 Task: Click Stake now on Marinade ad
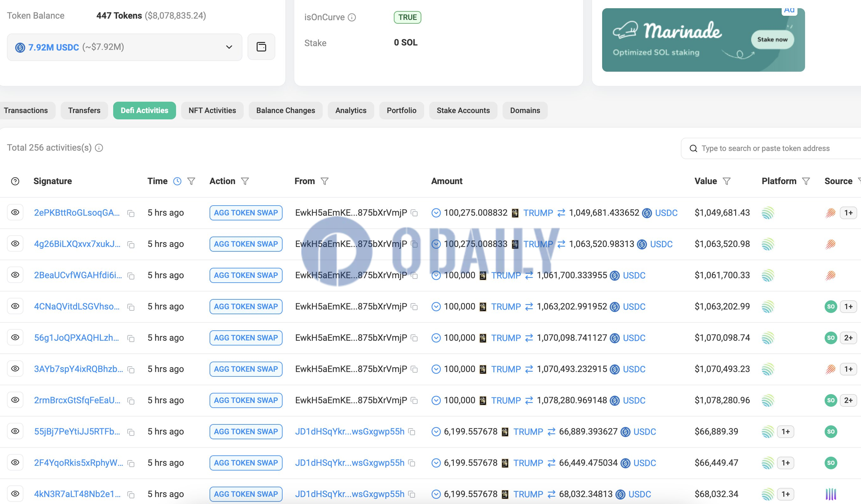[x=772, y=39]
